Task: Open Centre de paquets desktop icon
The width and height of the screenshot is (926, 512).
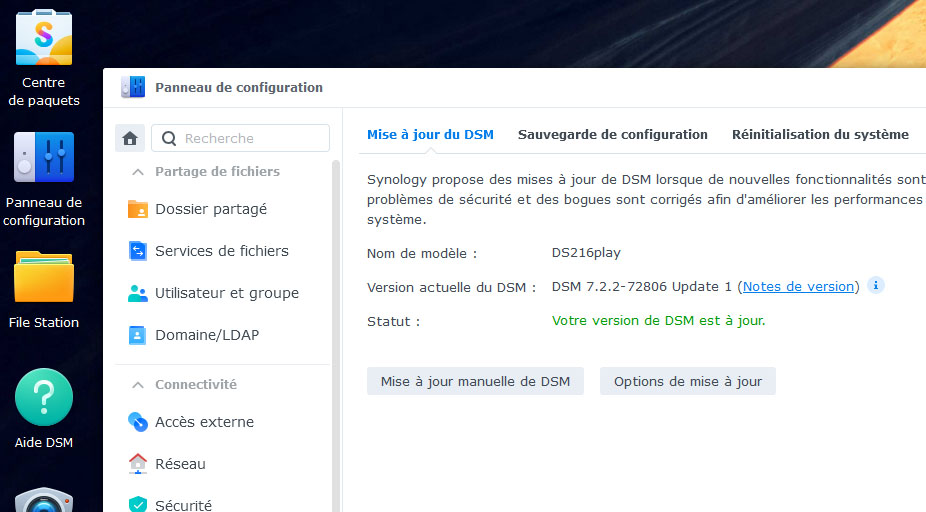Action: coord(43,40)
